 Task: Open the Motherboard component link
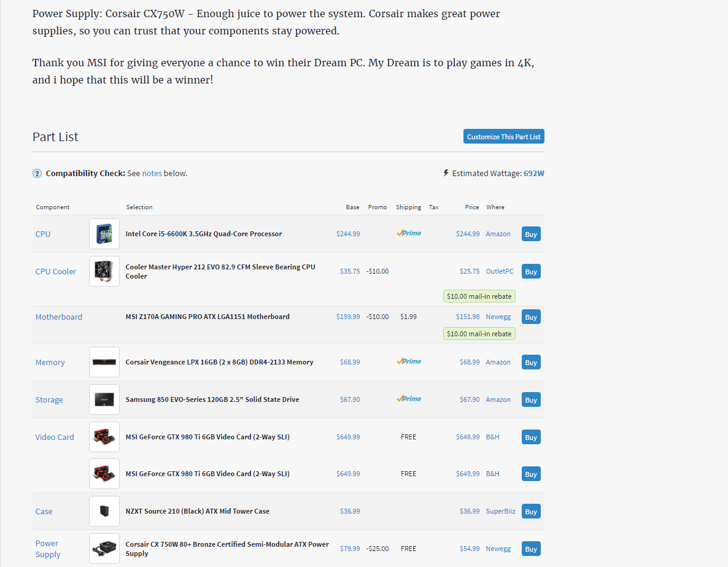tap(58, 317)
